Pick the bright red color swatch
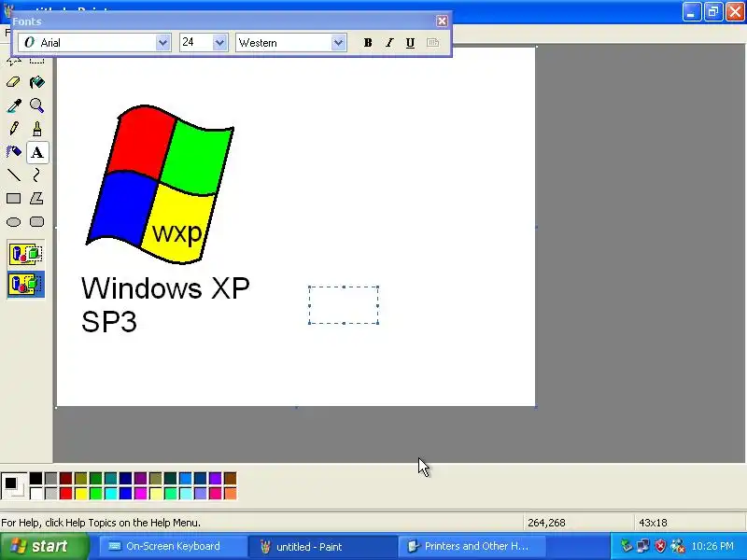 65,493
